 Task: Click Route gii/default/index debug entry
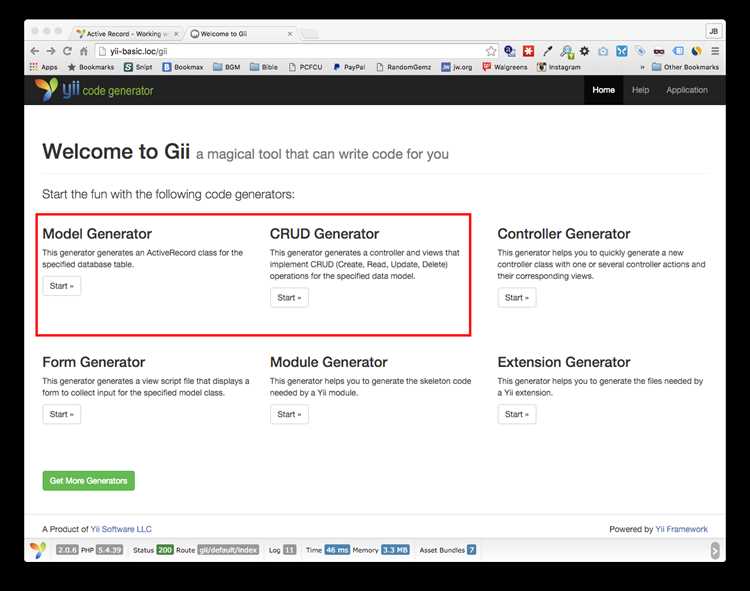(x=217, y=550)
